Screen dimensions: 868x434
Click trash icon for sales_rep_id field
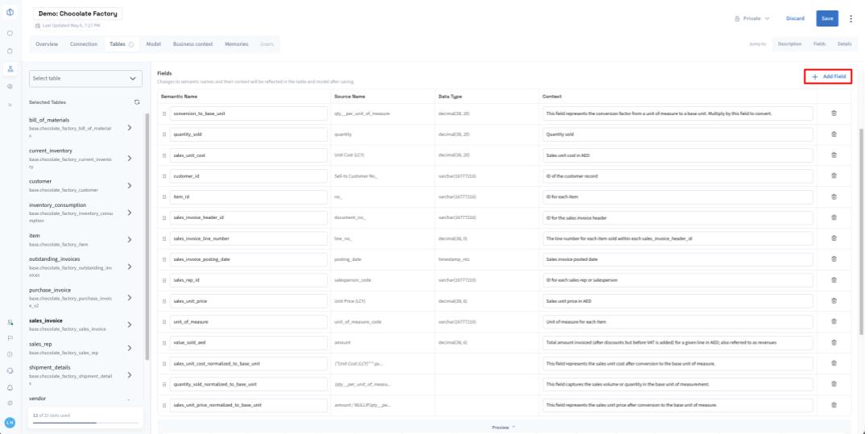coord(833,279)
